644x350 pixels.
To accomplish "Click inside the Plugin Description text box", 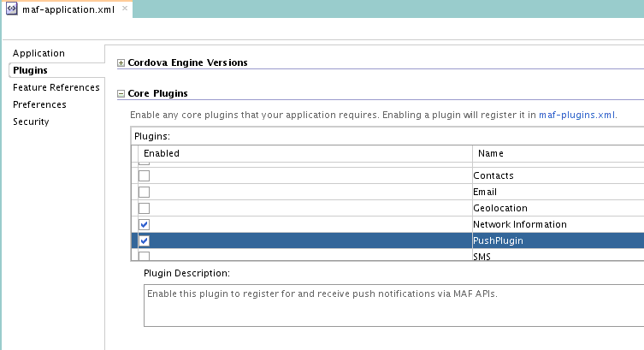I will click(394, 306).
